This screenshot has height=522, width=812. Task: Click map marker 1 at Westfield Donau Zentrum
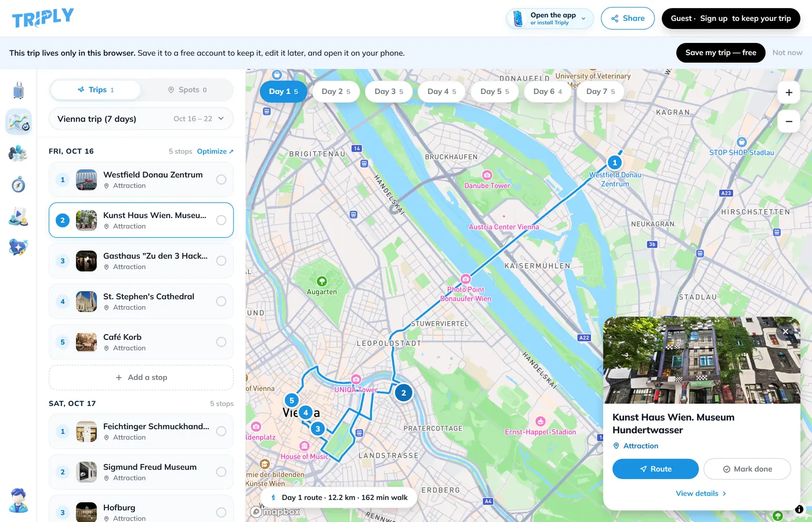pyautogui.click(x=615, y=162)
